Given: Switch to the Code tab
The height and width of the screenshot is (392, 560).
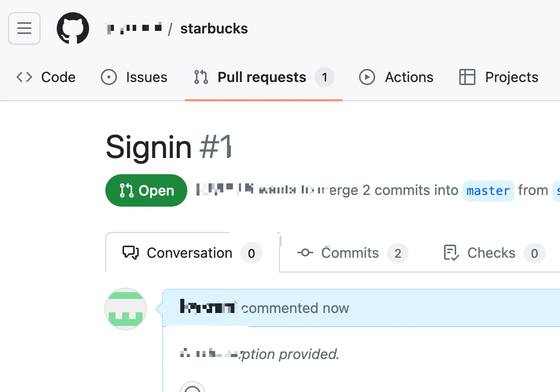Looking at the screenshot, I should point(46,77).
